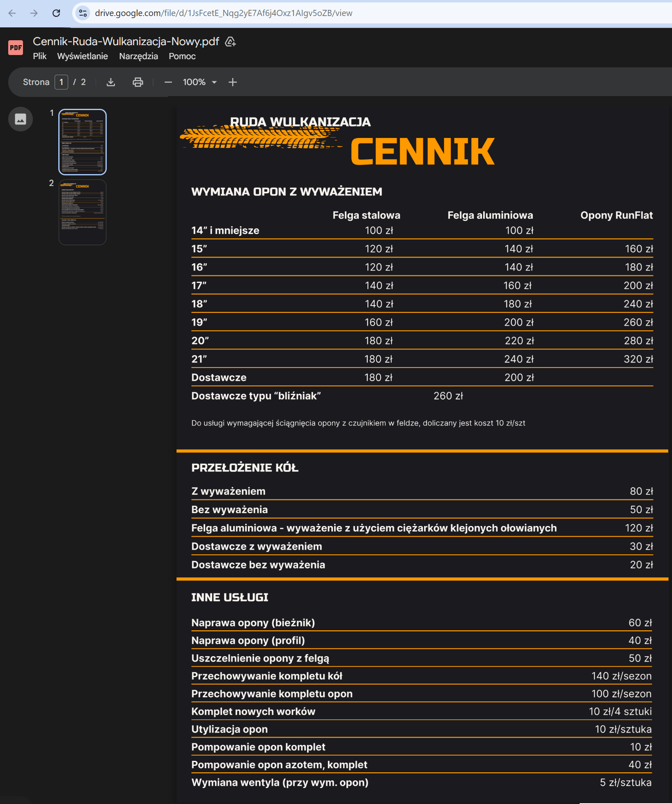Click the Felga aluminiowa column header

click(x=490, y=215)
